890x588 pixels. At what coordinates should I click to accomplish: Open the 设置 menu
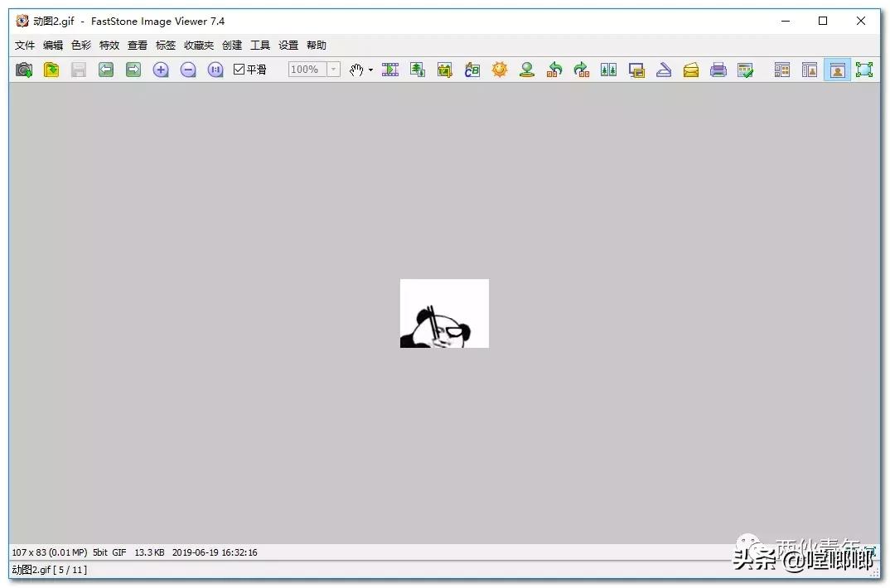288,46
